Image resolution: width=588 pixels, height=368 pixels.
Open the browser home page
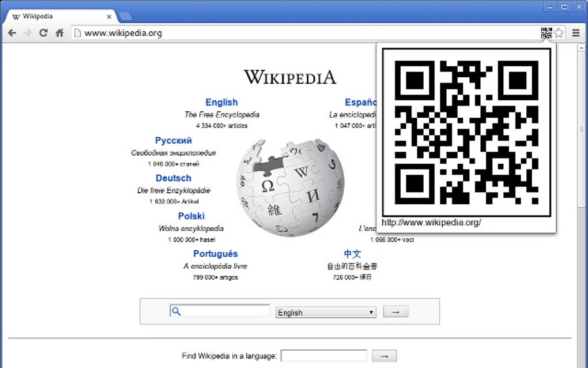58,33
